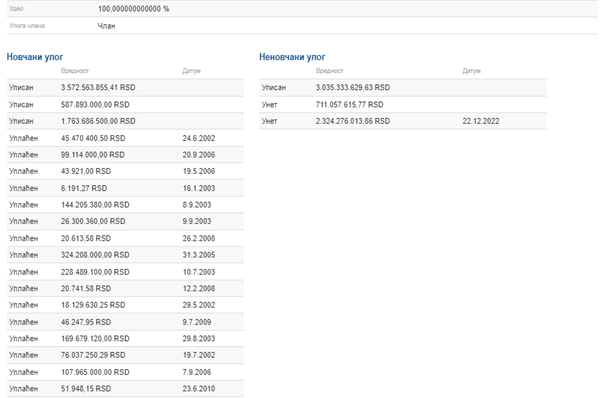605x398 pixels.
Task: Select the amount 587.893.000,00 RSD
Action: click(x=95, y=105)
